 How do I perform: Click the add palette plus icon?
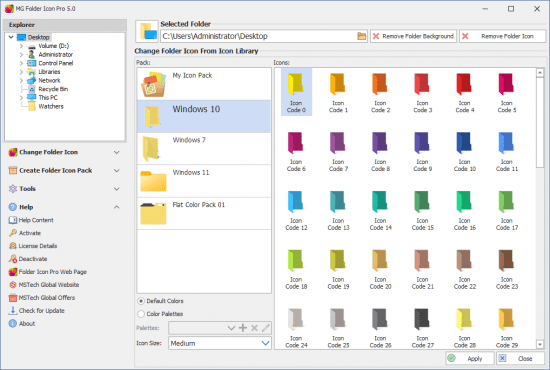click(243, 328)
